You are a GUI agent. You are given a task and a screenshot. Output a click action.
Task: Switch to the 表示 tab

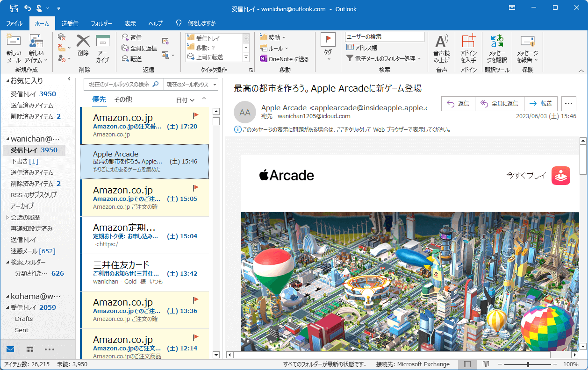pyautogui.click(x=130, y=23)
